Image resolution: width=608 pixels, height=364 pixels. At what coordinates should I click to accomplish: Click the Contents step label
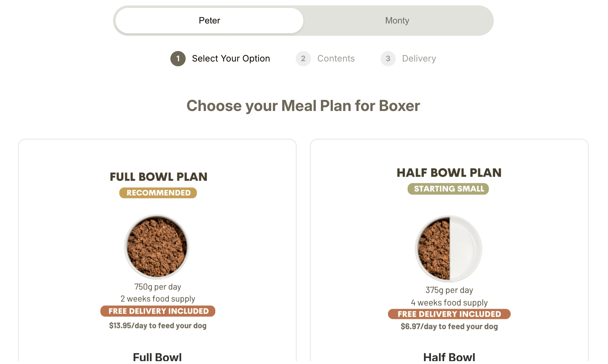(x=336, y=58)
